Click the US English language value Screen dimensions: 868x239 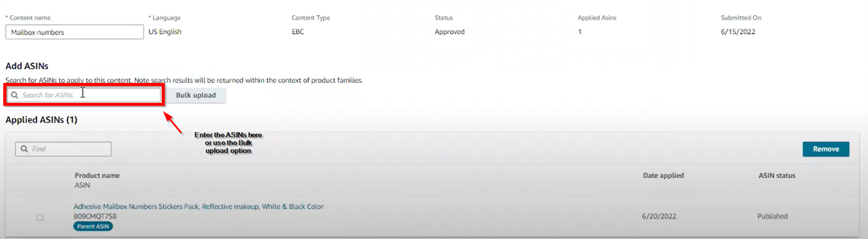(x=165, y=32)
